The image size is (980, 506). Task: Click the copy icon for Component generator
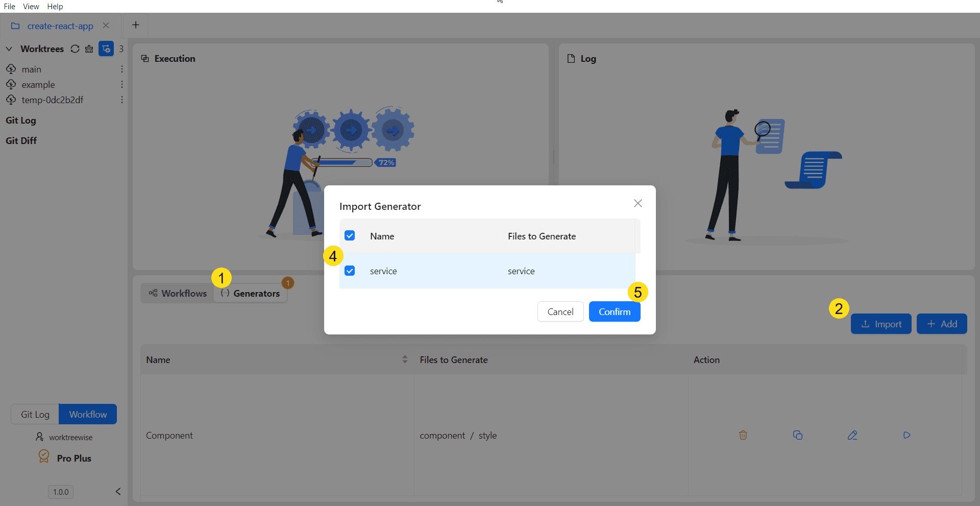click(x=797, y=435)
